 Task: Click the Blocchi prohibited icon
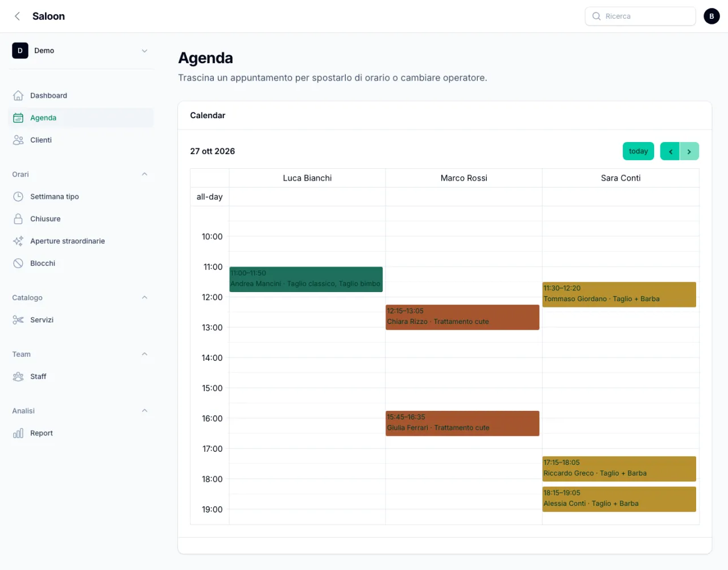[18, 263]
